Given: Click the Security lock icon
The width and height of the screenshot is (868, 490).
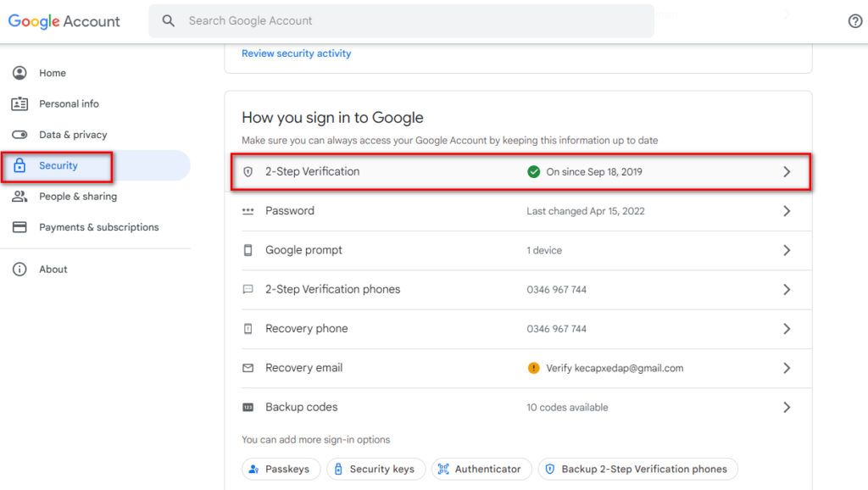Looking at the screenshot, I should point(19,165).
